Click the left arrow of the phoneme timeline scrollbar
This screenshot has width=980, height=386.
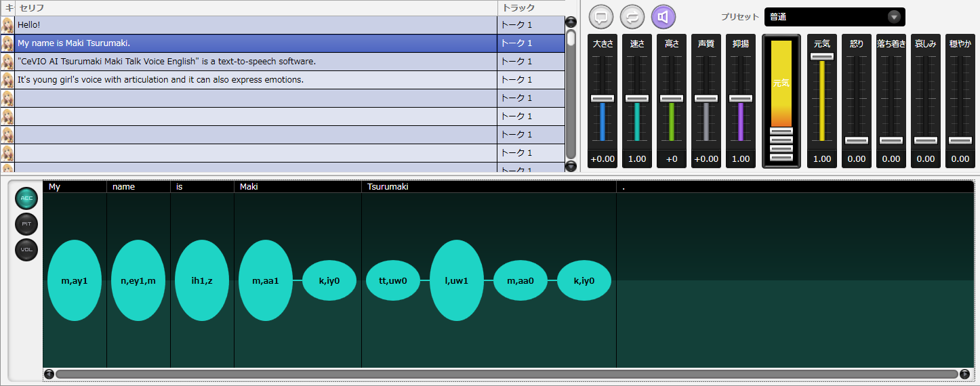click(x=49, y=374)
